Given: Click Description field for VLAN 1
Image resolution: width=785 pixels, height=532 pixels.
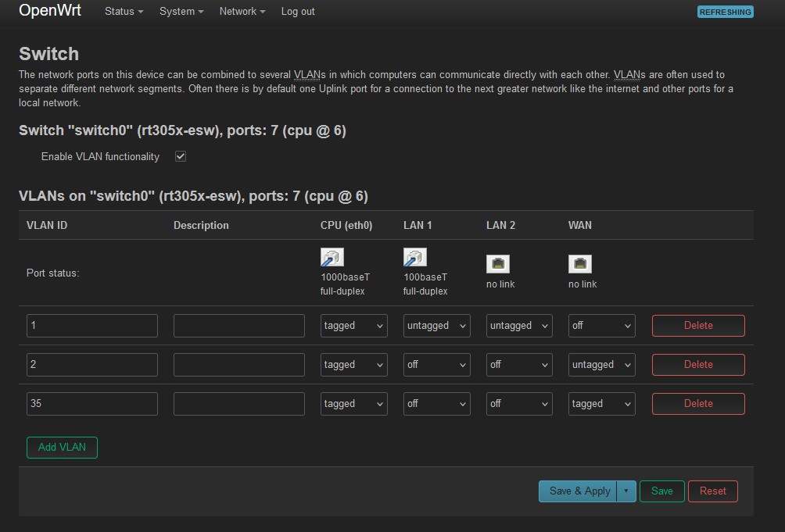Looking at the screenshot, I should [238, 326].
